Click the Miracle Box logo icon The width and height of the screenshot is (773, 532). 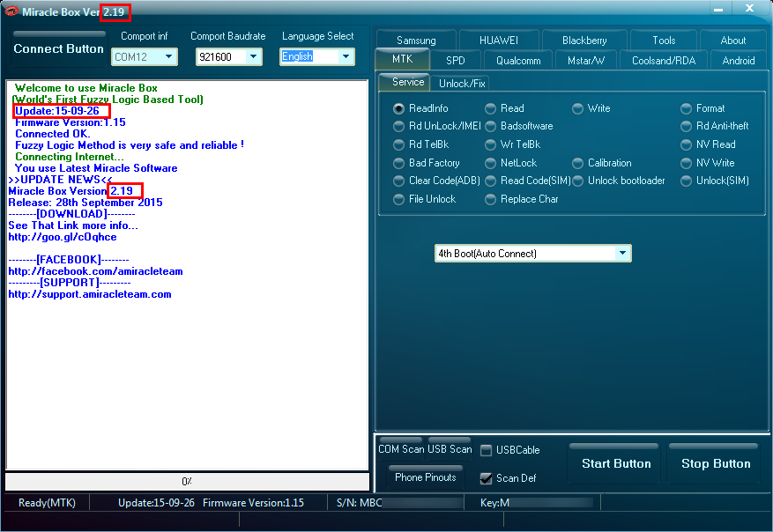(x=11, y=11)
